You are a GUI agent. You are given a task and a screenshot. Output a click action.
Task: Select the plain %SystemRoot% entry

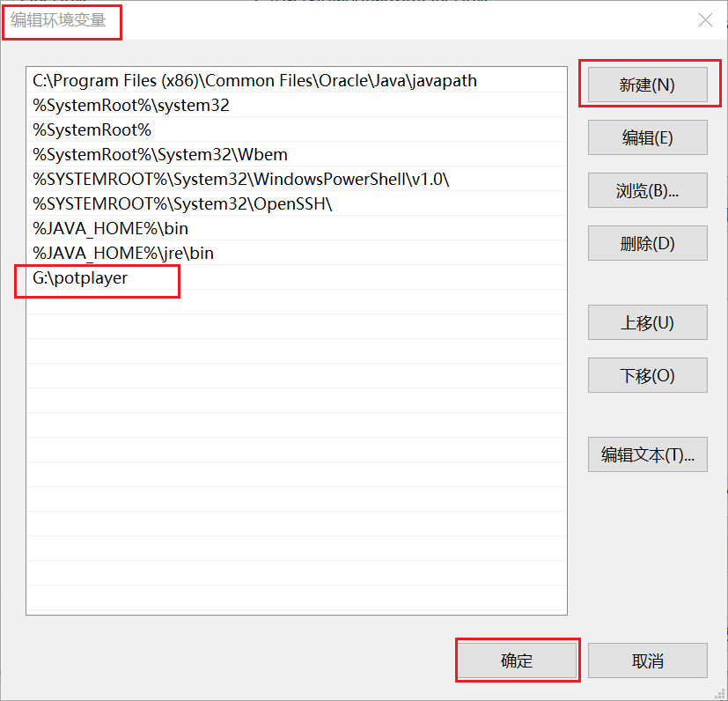coord(297,129)
